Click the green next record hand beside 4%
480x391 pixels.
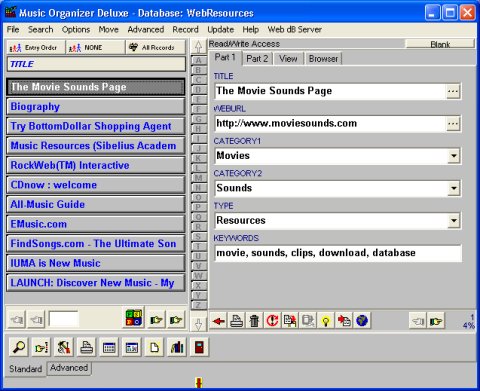(x=436, y=321)
